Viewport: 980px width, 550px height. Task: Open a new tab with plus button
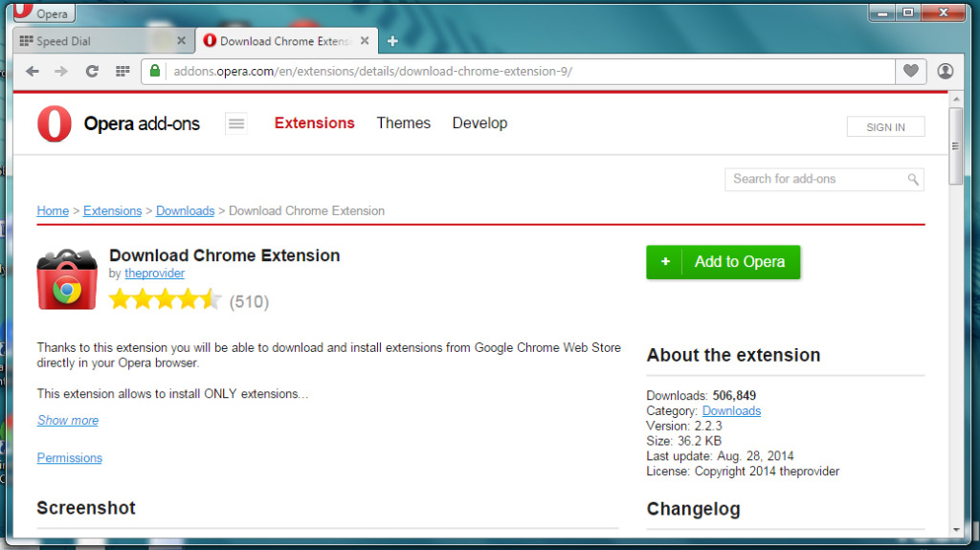(x=392, y=41)
